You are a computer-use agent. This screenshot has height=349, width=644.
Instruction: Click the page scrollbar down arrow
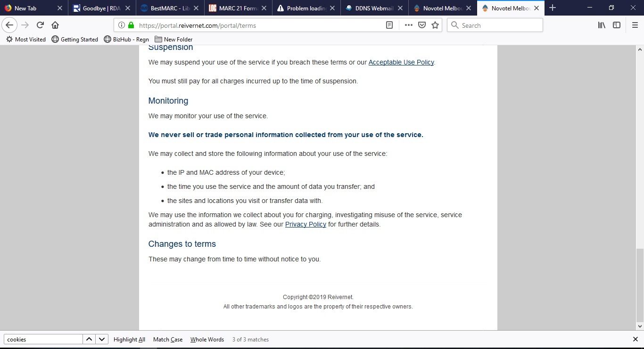tap(640, 326)
